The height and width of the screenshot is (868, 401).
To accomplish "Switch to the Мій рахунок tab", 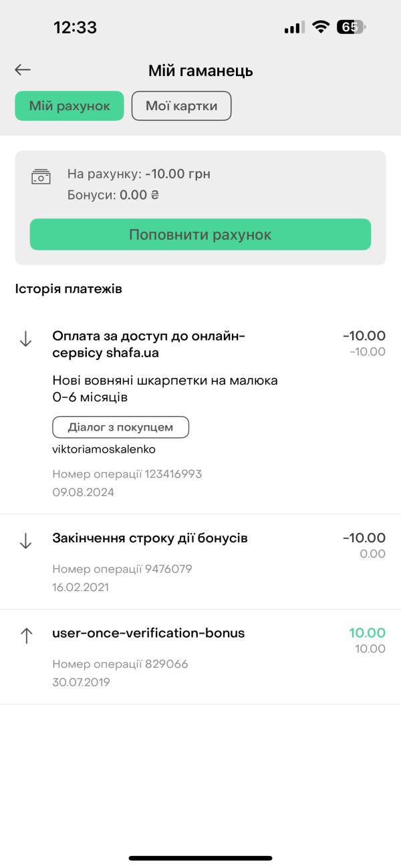I will point(70,106).
